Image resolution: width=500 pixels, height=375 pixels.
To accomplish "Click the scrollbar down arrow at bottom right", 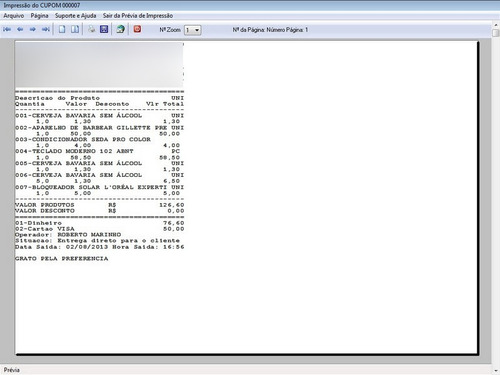I will [x=496, y=370].
